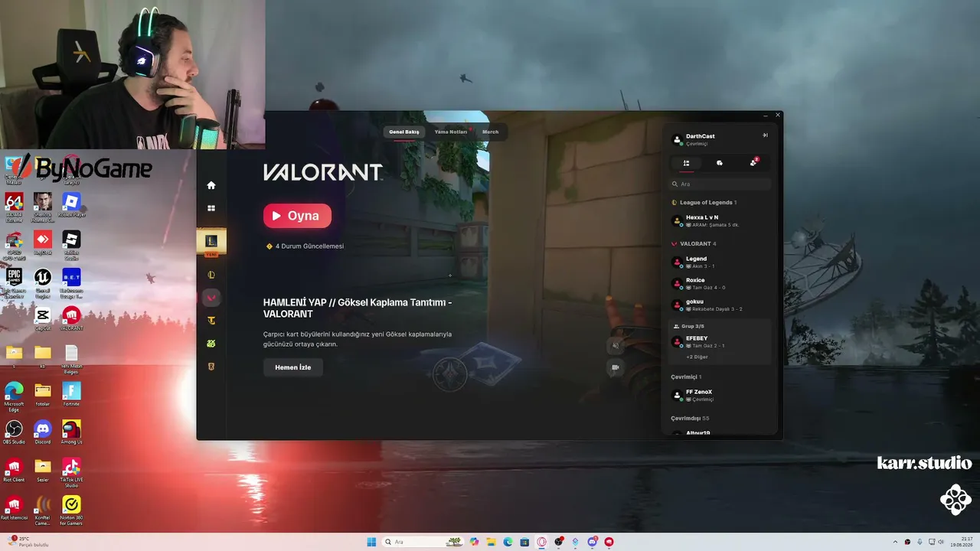Open the all games grid view

(x=211, y=208)
